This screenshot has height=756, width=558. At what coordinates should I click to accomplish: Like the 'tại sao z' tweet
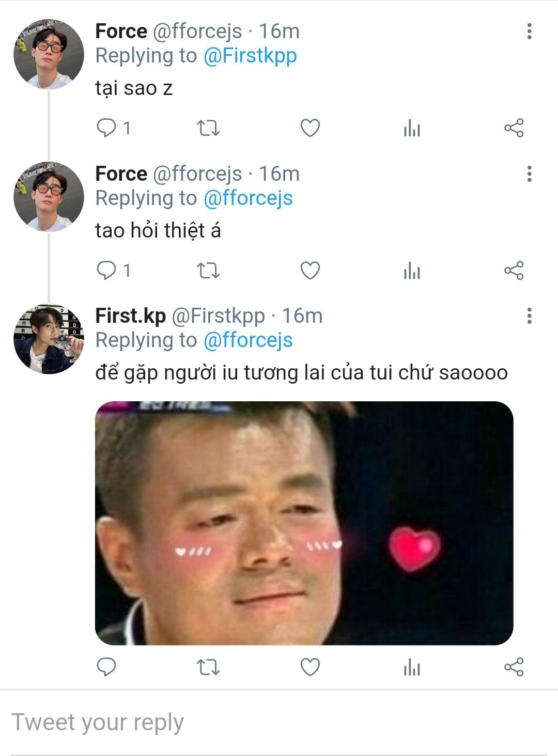tap(310, 128)
